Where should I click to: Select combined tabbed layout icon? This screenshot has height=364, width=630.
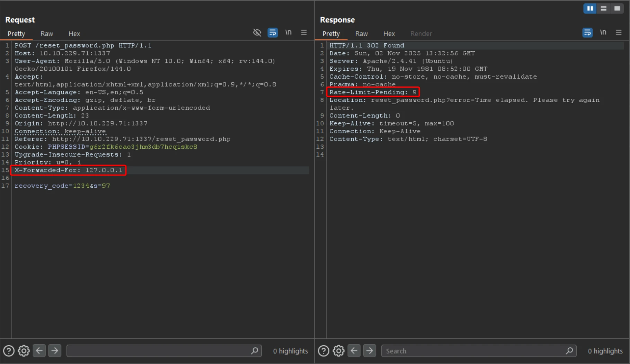tap(617, 8)
